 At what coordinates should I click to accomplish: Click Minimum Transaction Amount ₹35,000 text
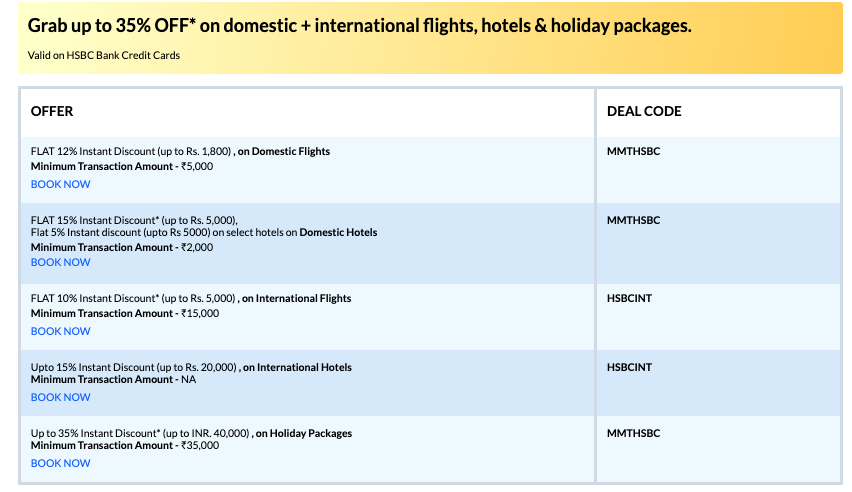pyautogui.click(x=124, y=445)
